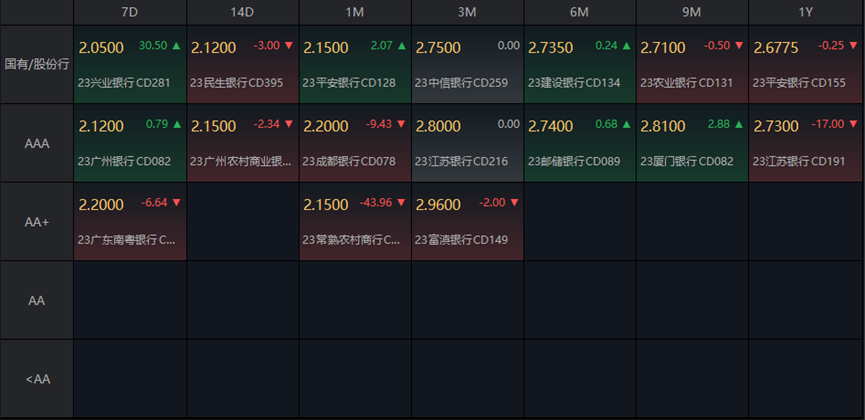The width and height of the screenshot is (865, 420).
Task: Click bond name 23建设银行CD134
Action: (574, 83)
